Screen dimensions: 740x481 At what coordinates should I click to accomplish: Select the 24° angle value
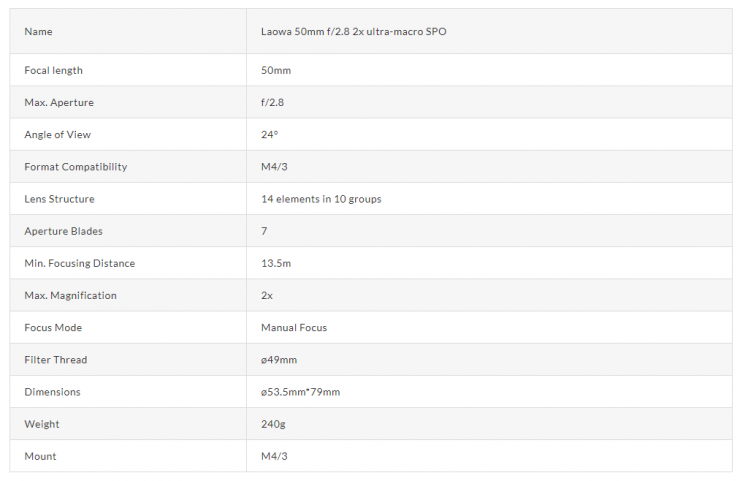[269, 135]
